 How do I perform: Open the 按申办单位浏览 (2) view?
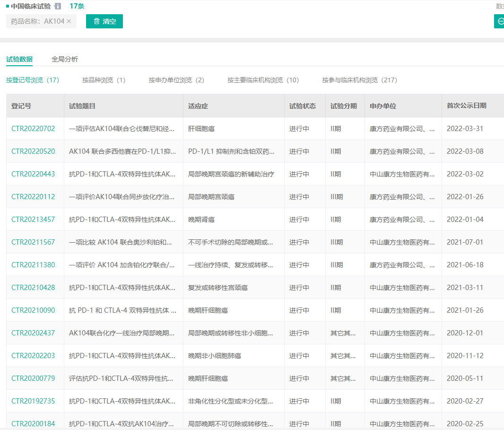point(177,80)
